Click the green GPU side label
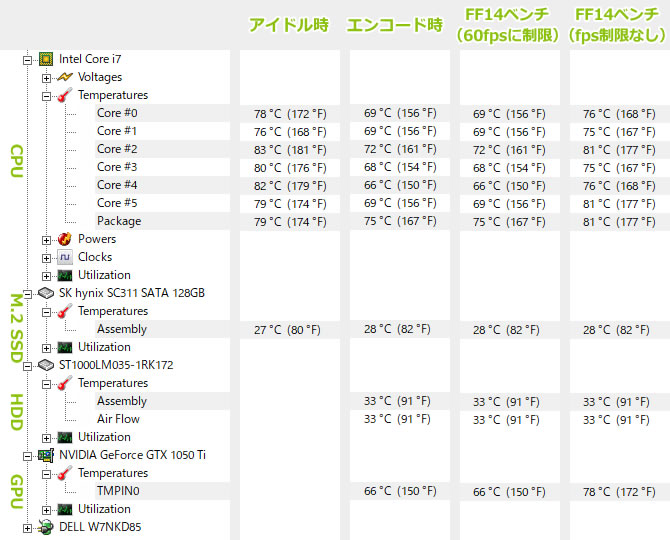 click(17, 492)
